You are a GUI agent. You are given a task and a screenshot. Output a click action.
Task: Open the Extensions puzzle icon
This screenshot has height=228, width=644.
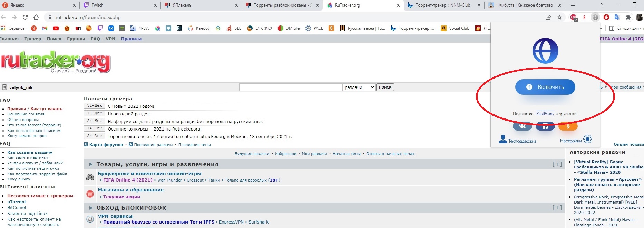pyautogui.click(x=628, y=17)
